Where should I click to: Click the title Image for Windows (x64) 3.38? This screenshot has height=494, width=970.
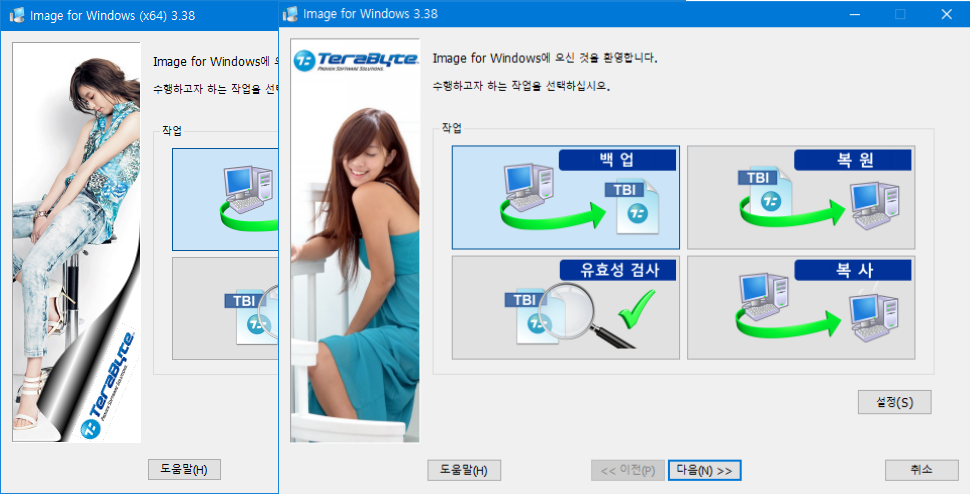[x=113, y=16]
